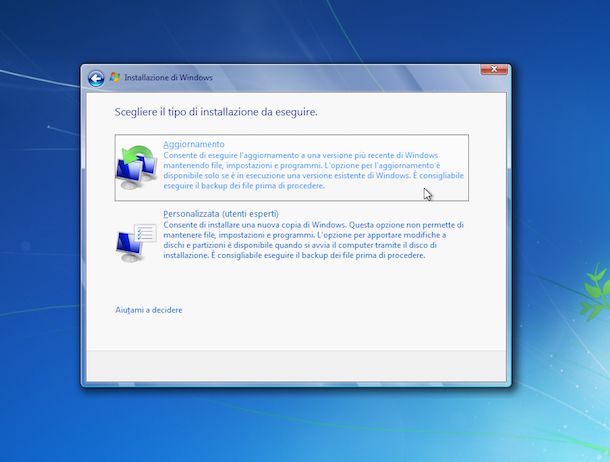Click the Installazione di Windows title text

pos(168,77)
